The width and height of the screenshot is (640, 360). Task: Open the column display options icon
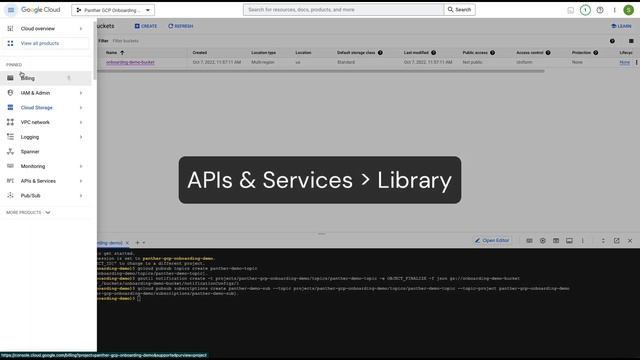[631, 41]
